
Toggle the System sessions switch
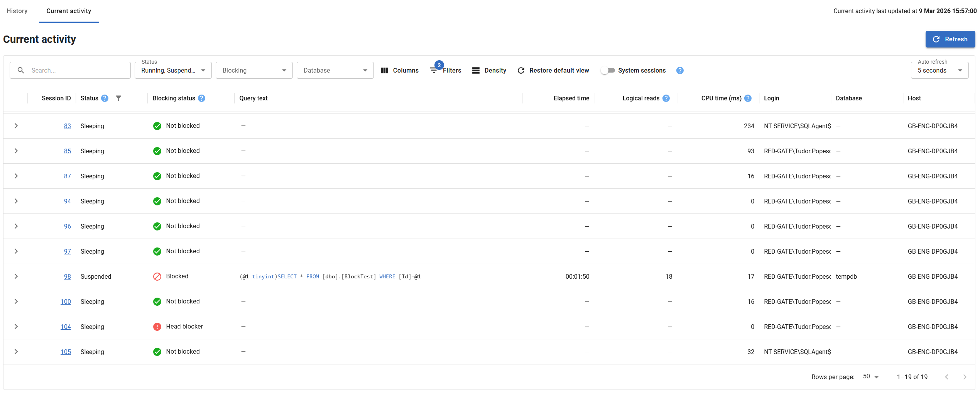point(608,70)
